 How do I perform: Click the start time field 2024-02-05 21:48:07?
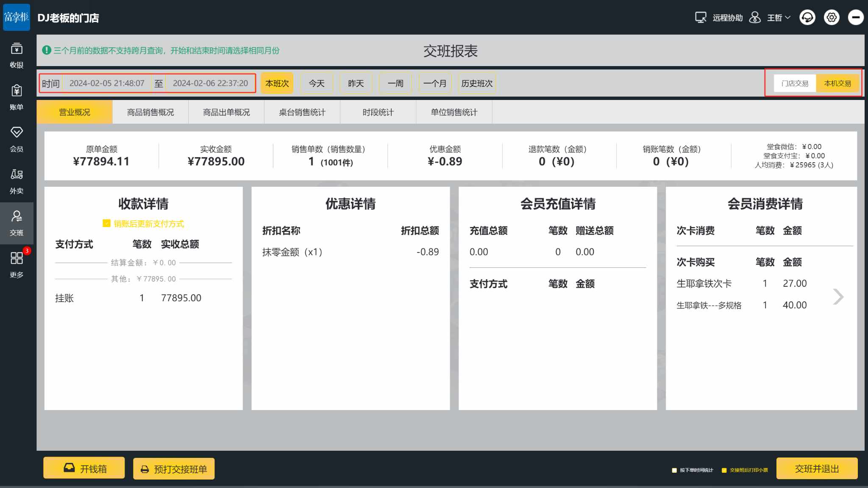107,83
